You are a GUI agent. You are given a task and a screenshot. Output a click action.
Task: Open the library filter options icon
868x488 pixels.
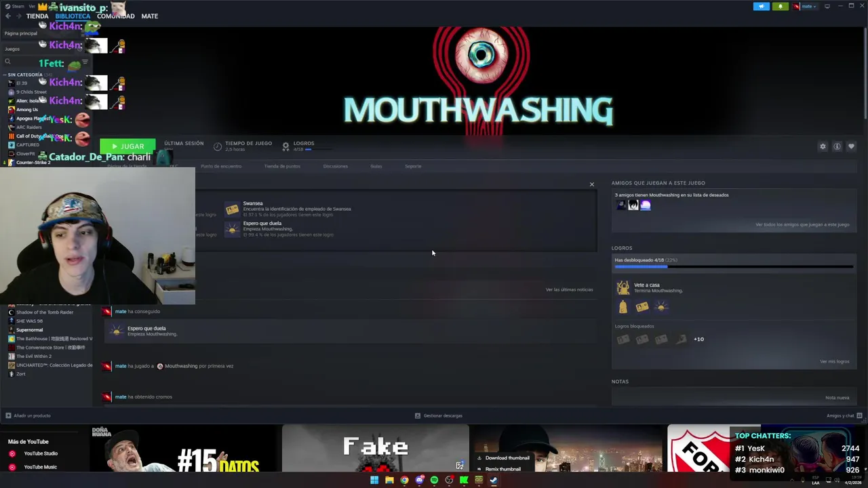pyautogui.click(x=85, y=62)
